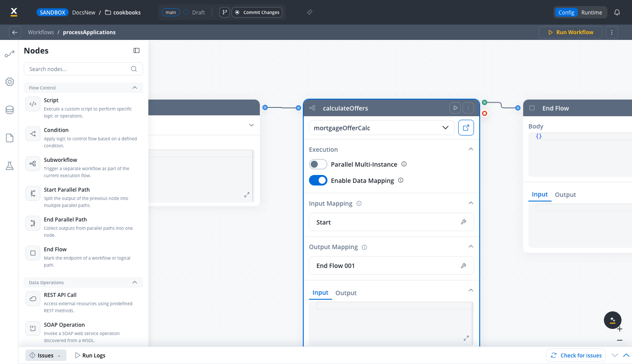Click the branch icon next to Commit Changes
This screenshot has width=632, height=364.
pos(224,12)
